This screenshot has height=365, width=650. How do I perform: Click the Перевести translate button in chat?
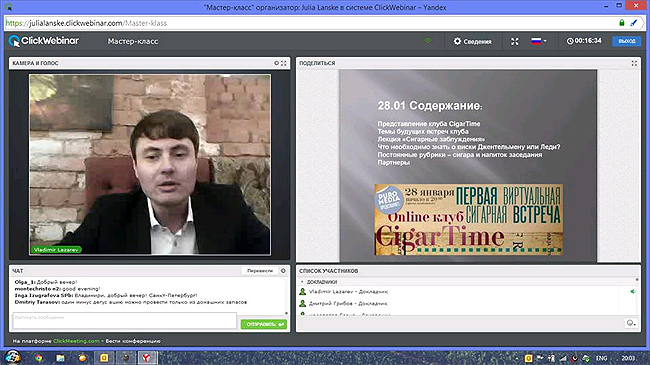(260, 271)
